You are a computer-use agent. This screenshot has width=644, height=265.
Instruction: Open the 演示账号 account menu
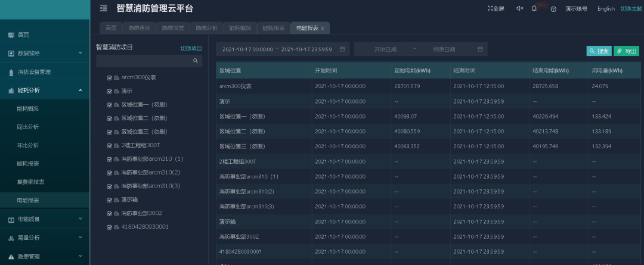tap(576, 8)
